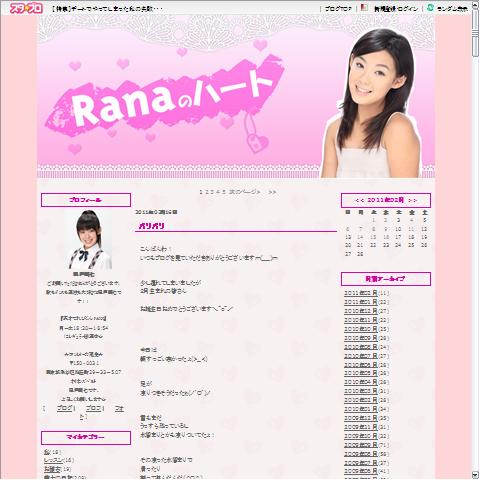Click the scrollbar up arrow

point(475,5)
